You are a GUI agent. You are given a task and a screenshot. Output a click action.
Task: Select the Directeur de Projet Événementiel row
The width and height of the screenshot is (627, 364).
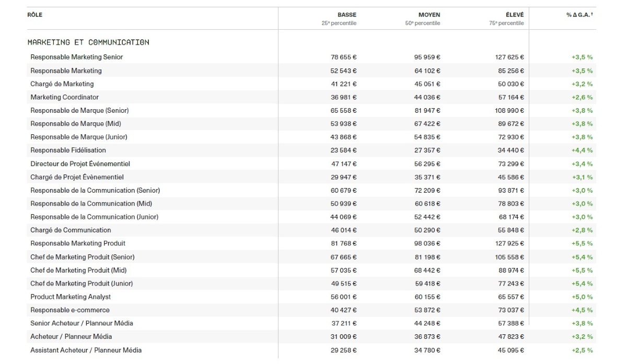[80, 163]
